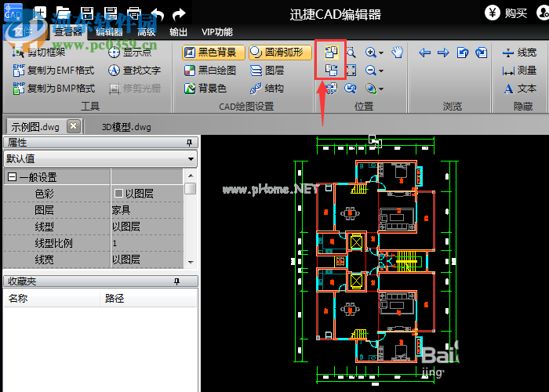Go to next using right arrow icon

443,53
